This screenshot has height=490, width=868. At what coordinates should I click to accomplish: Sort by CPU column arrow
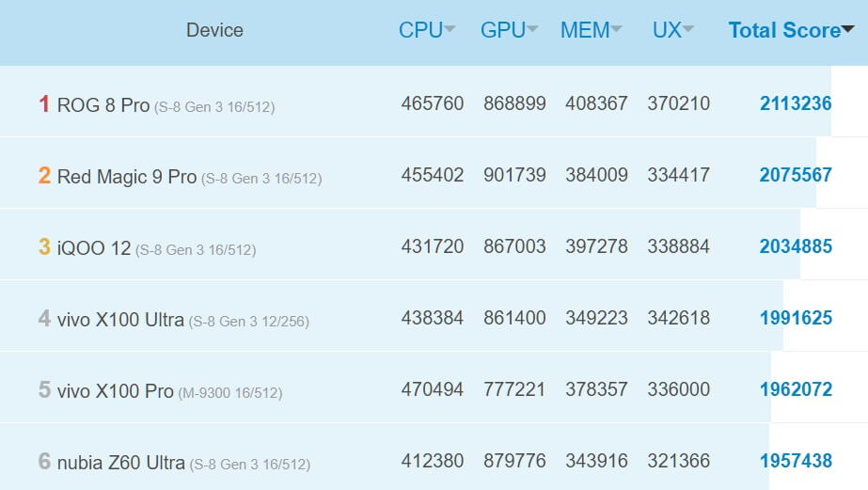pyautogui.click(x=450, y=30)
